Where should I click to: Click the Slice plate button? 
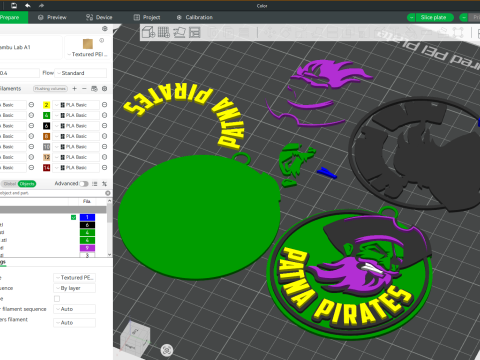pos(434,17)
